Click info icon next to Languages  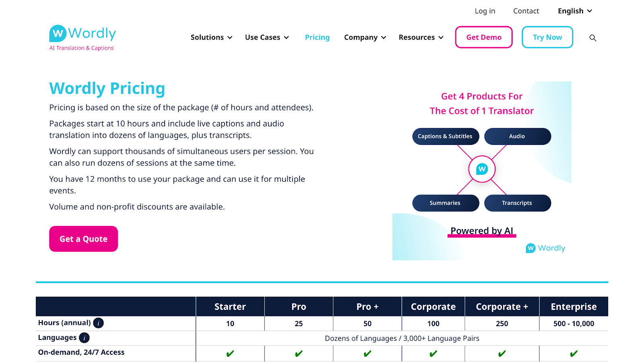[x=84, y=338]
